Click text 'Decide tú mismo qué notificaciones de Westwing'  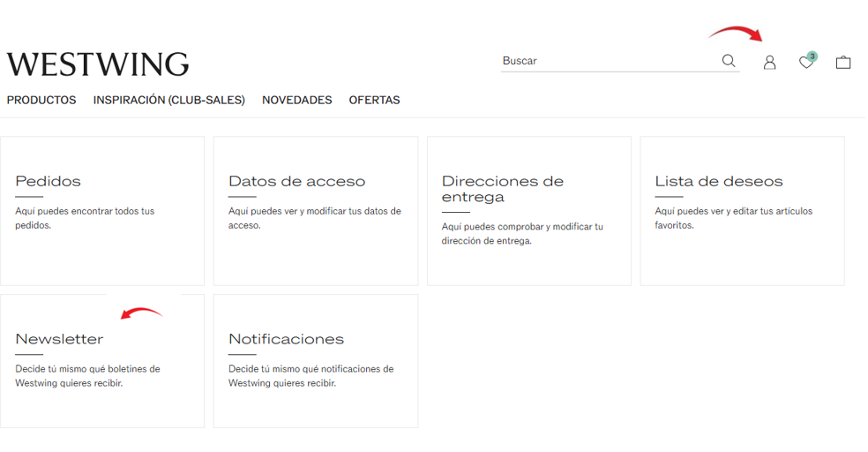pyautogui.click(x=311, y=376)
